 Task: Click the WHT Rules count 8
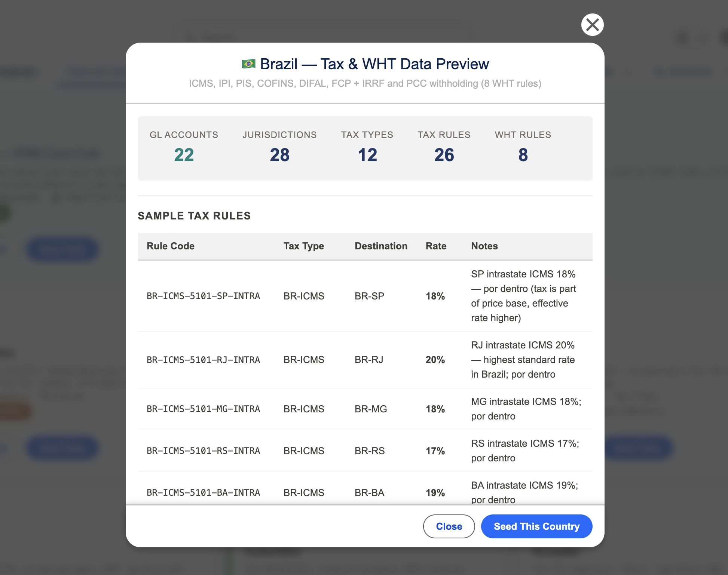click(523, 155)
